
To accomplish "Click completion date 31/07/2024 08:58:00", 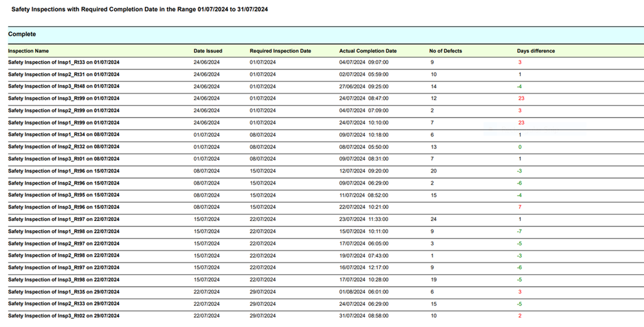I will 364,316.
